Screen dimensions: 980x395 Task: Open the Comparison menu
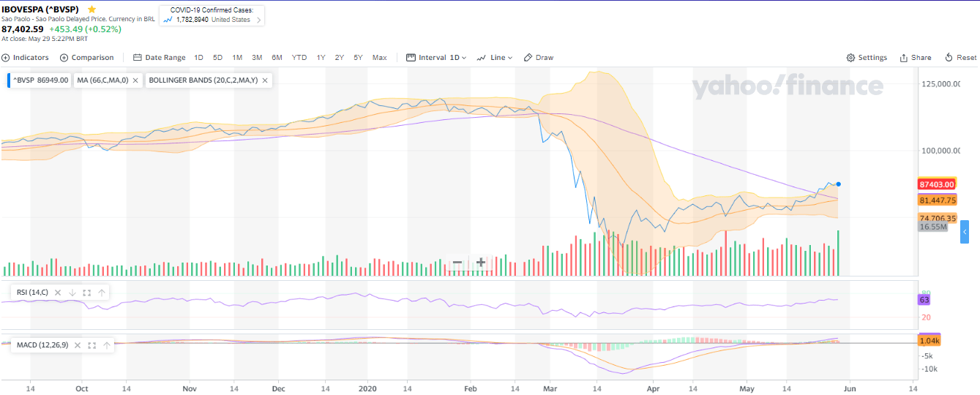point(87,58)
